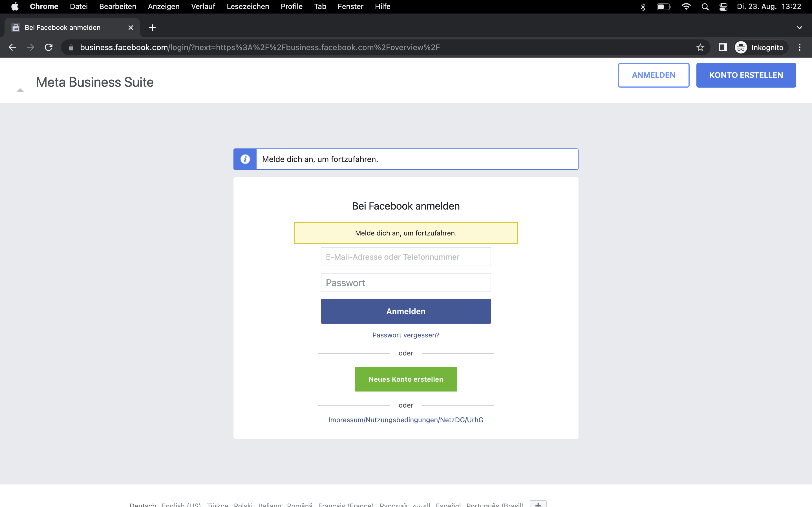812x507 pixels.
Task: Reload the page with the refresh icon
Action: [49, 47]
